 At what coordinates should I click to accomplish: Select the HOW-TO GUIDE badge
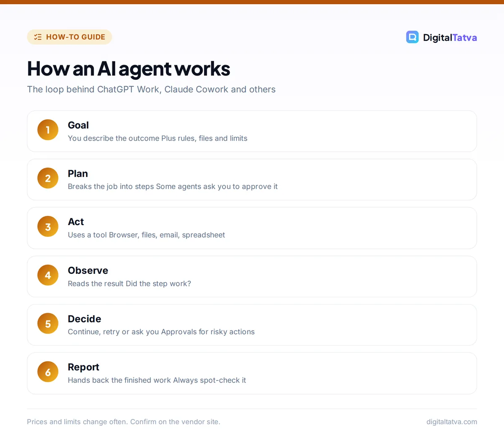coord(69,37)
